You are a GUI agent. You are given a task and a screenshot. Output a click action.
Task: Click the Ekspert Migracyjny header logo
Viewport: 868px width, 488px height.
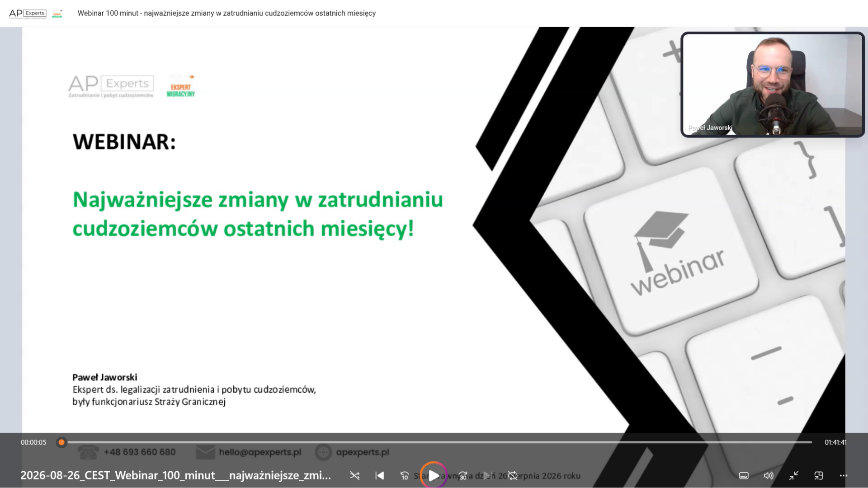point(57,14)
